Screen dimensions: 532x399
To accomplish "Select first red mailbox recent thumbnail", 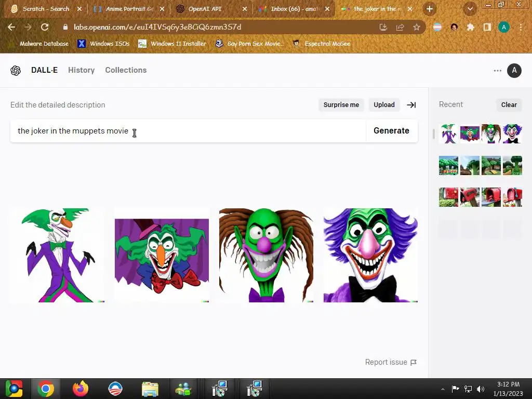I will (448, 197).
